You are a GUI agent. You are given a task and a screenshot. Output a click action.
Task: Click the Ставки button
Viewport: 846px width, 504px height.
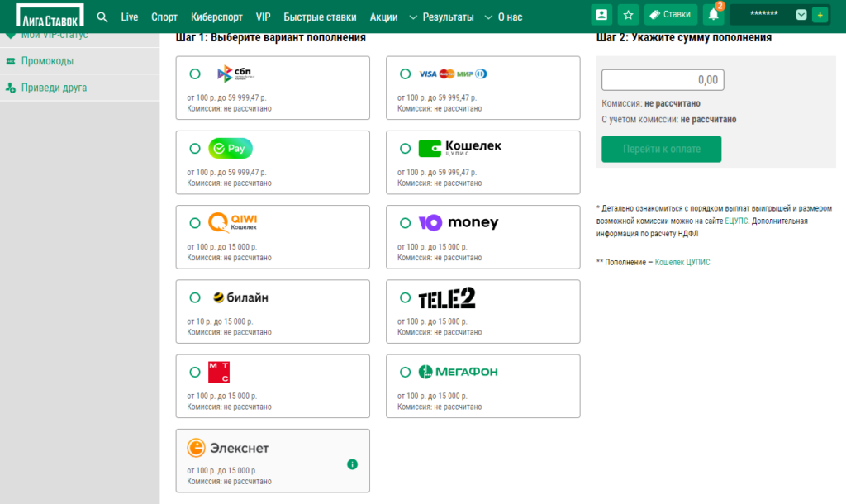(x=671, y=15)
